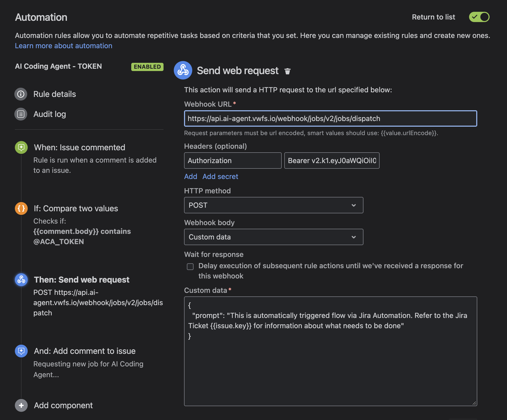Click the Add header link
This screenshot has height=420, width=507.
point(191,176)
